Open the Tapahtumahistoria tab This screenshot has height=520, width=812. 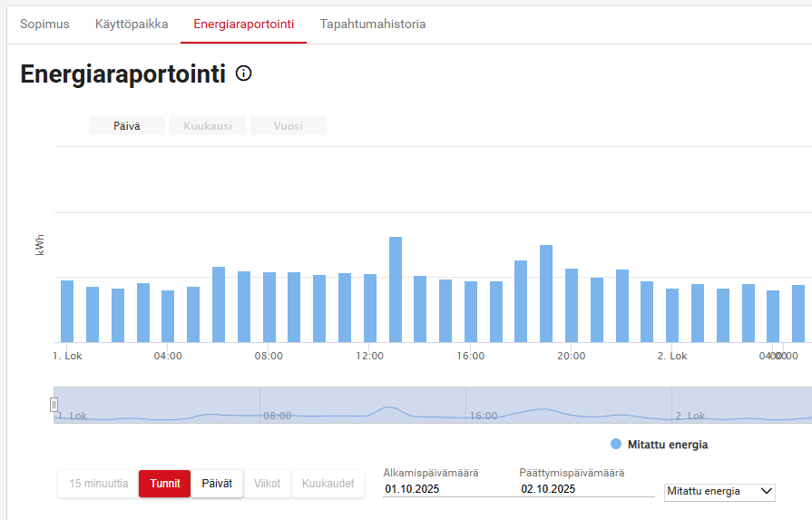click(x=372, y=24)
